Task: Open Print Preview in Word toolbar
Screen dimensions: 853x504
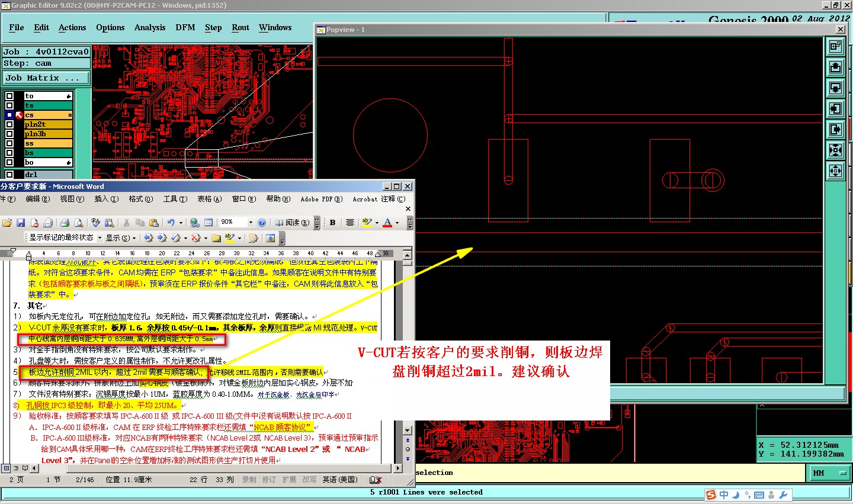Action: pos(78,223)
